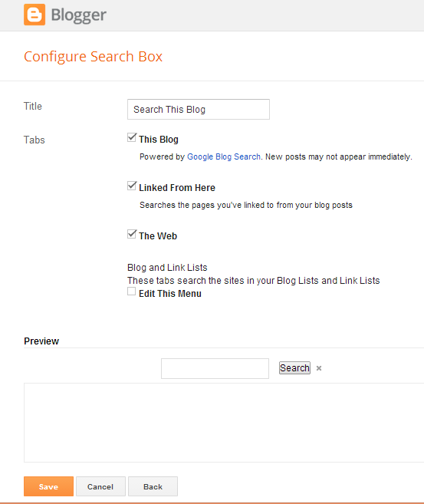Click The Web label text
Screen dimensions: 424x504
[x=158, y=236]
